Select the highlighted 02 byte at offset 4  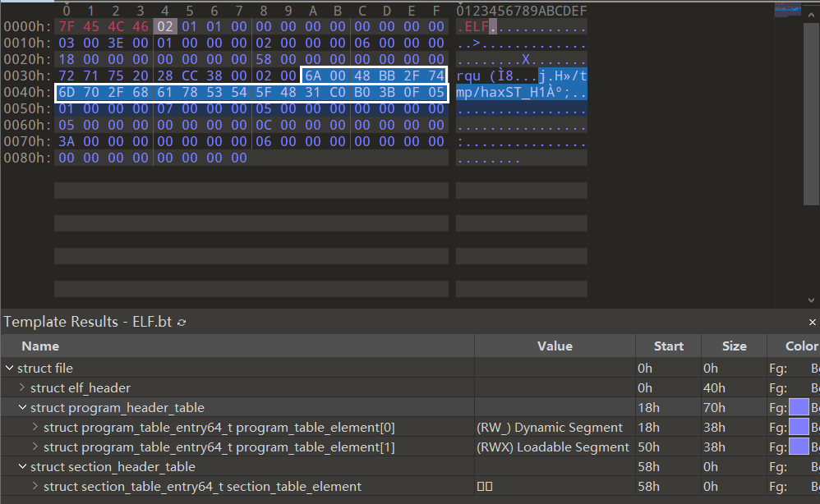(x=164, y=26)
